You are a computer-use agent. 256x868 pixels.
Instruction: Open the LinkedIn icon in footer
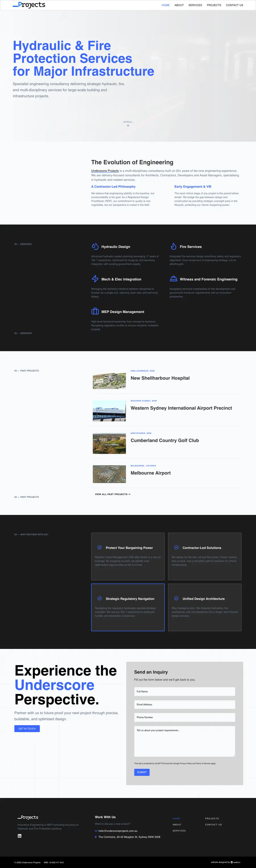pos(20,836)
